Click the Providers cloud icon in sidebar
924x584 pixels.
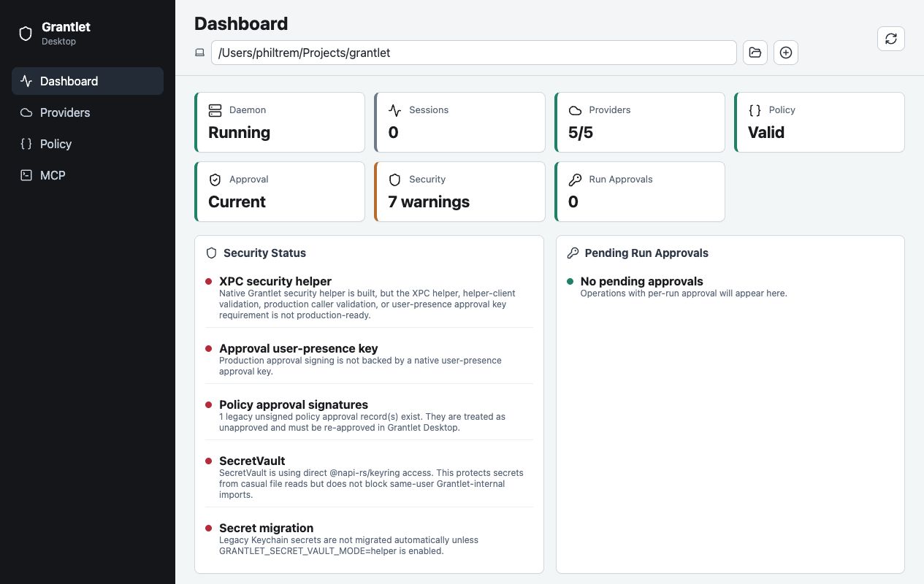pyautogui.click(x=26, y=112)
